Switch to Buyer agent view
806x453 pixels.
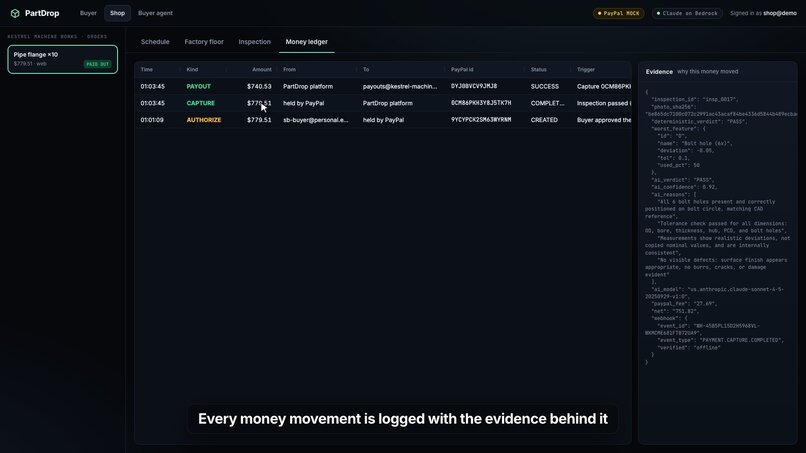pos(155,13)
